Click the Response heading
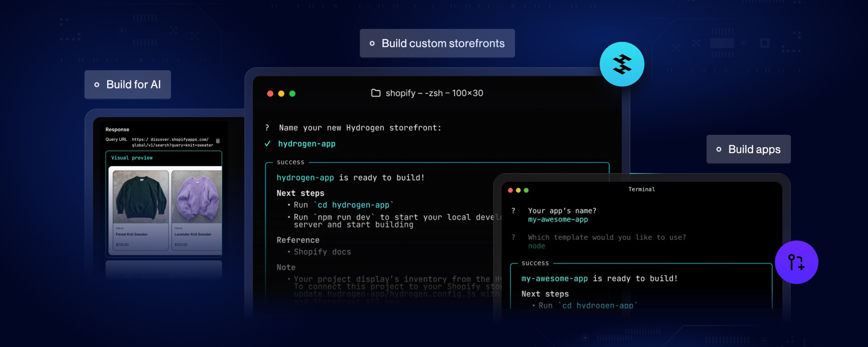The height and width of the screenshot is (347, 868). pyautogui.click(x=117, y=129)
